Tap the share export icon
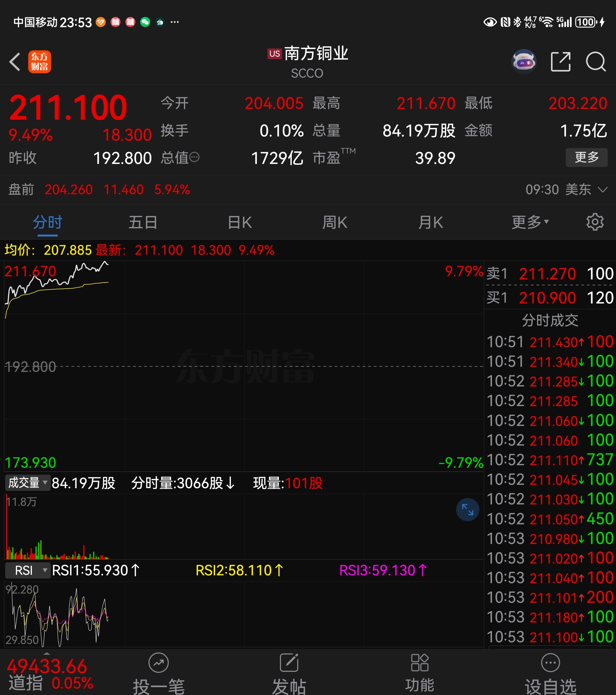616x695 pixels. [560, 62]
